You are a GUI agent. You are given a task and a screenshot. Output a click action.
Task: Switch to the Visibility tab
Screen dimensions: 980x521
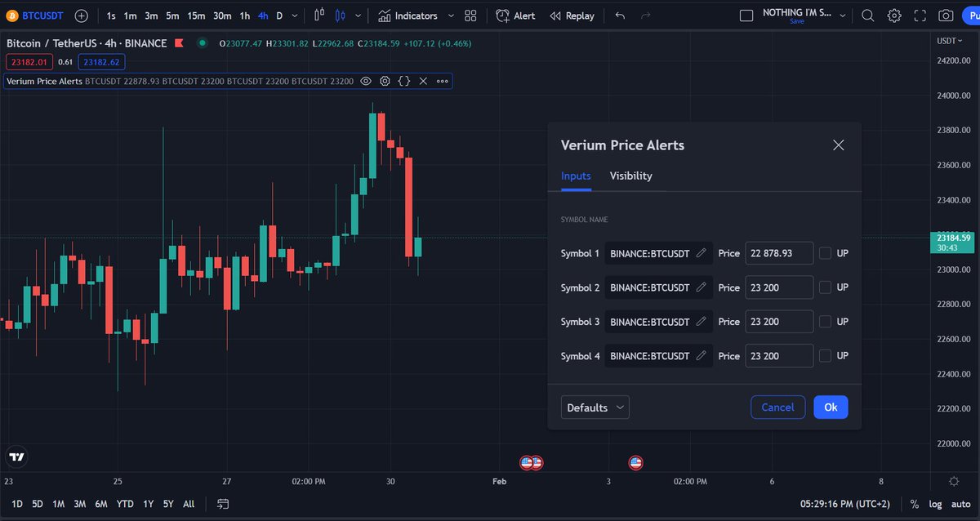631,176
